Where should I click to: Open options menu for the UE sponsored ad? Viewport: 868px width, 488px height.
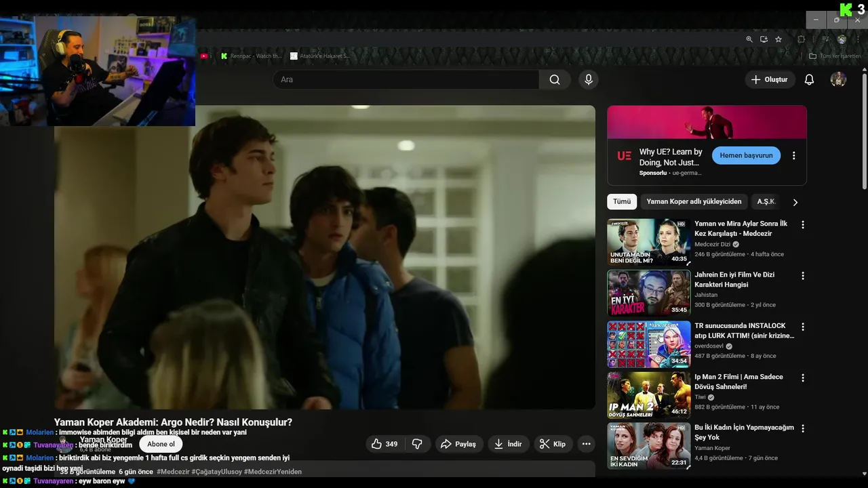[x=794, y=155]
